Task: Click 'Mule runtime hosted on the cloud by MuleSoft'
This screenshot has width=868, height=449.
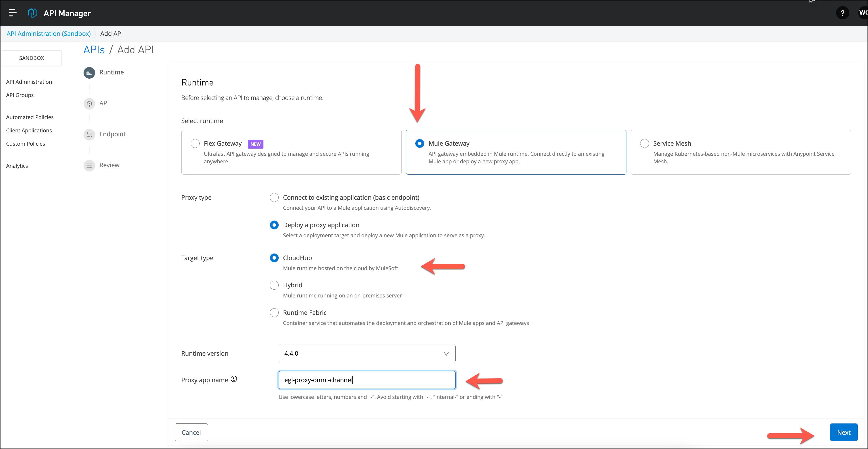Action: (340, 268)
